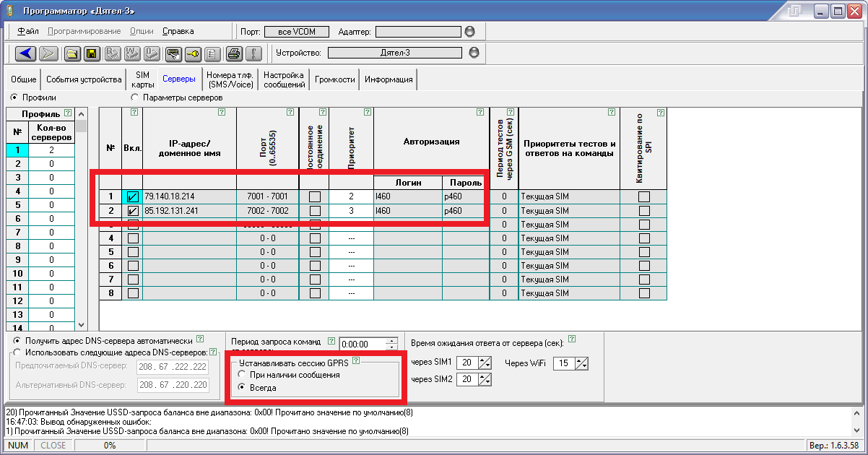Enable server 4 Вкл. checkbox
This screenshot has height=455, width=868.
coord(132,238)
